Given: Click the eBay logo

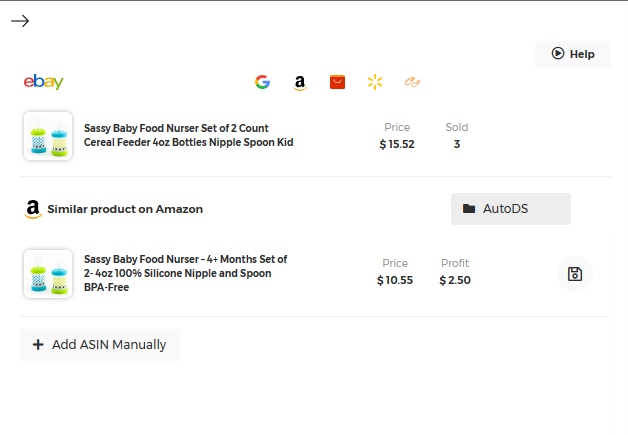Looking at the screenshot, I should (x=44, y=82).
